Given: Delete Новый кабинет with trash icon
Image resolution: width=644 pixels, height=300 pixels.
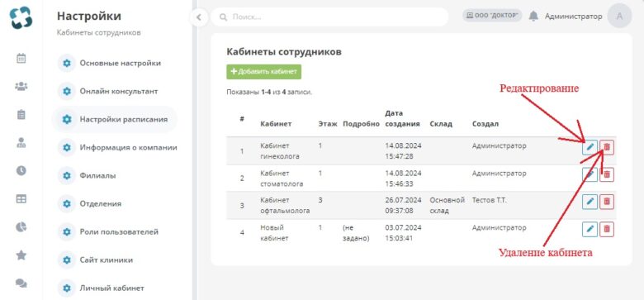Looking at the screenshot, I should pyautogui.click(x=607, y=229).
